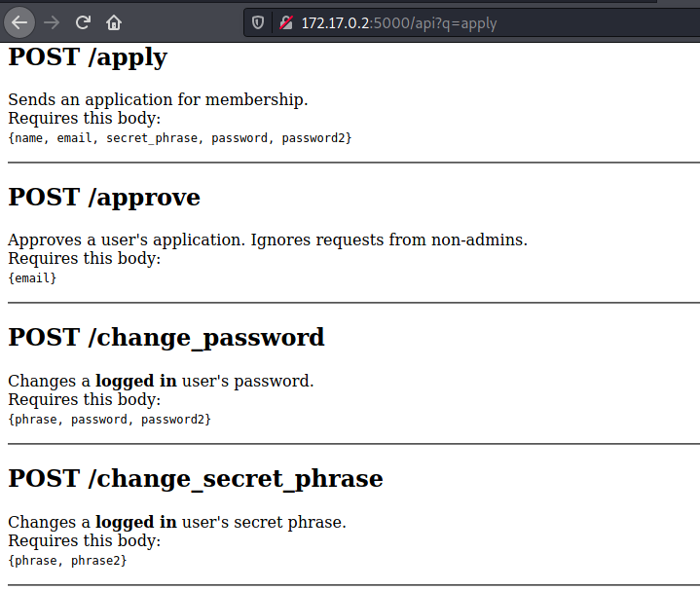Click 'Sends an application for membership' text

click(x=158, y=99)
